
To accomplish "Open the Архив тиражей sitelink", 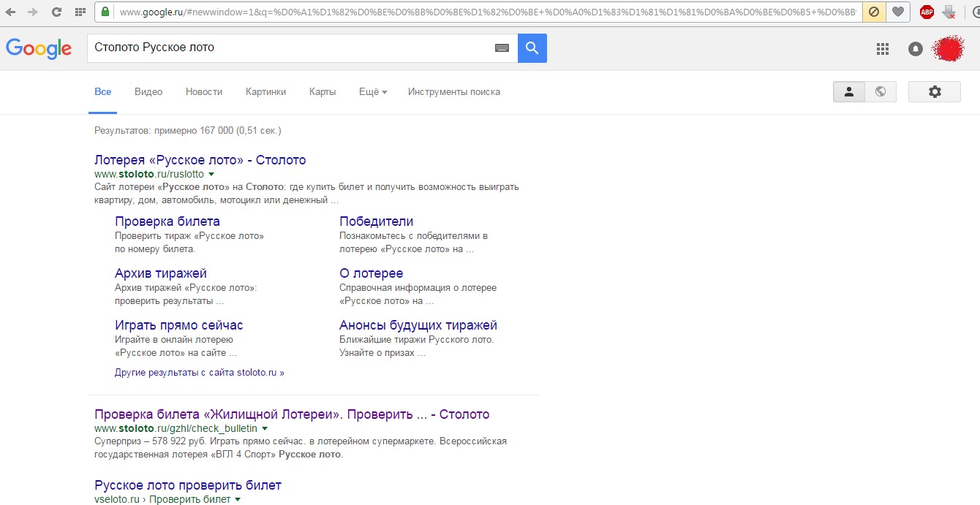I will [x=161, y=273].
